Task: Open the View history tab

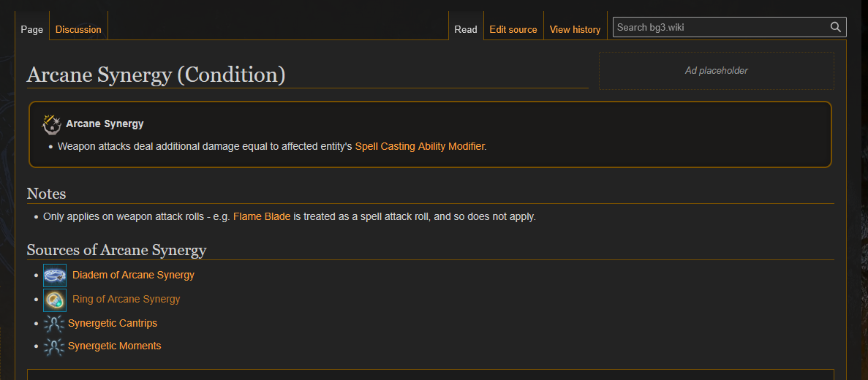Action: click(x=575, y=29)
